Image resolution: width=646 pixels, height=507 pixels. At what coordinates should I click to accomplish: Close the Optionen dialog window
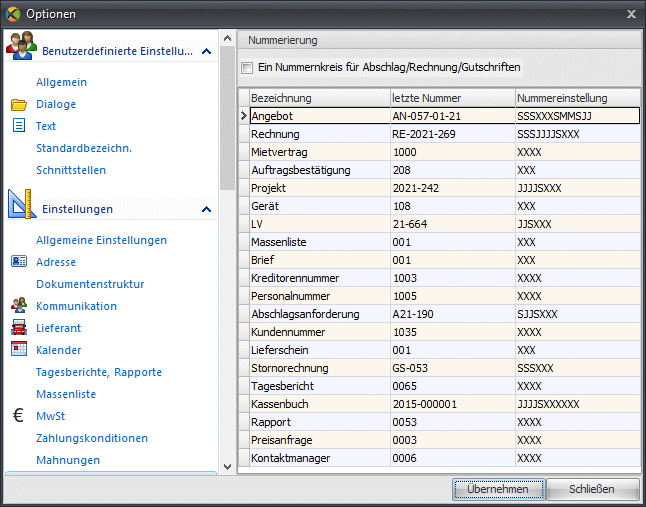pos(631,14)
